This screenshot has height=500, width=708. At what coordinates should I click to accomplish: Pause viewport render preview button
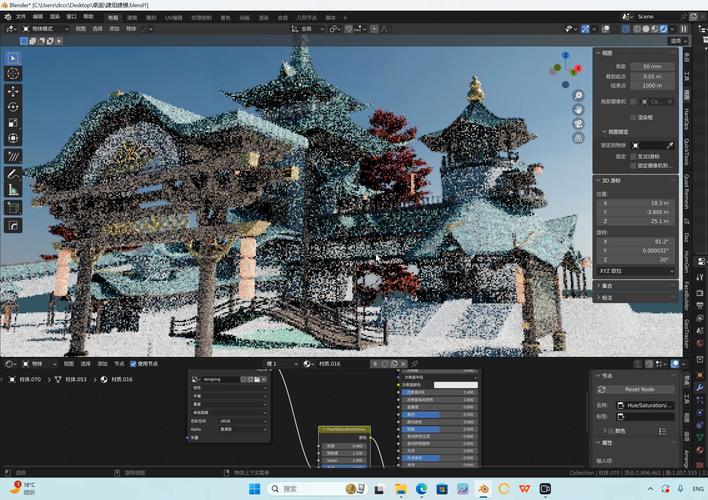pos(684,29)
